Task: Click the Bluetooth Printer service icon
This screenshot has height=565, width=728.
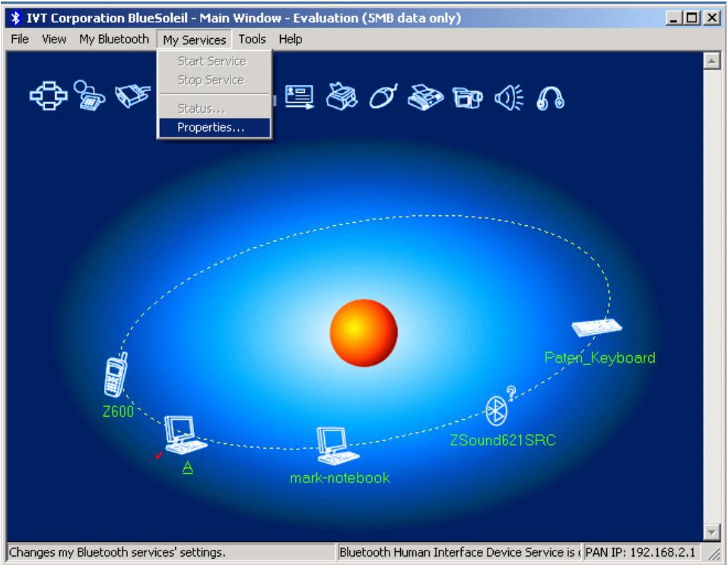Action: coord(342,97)
